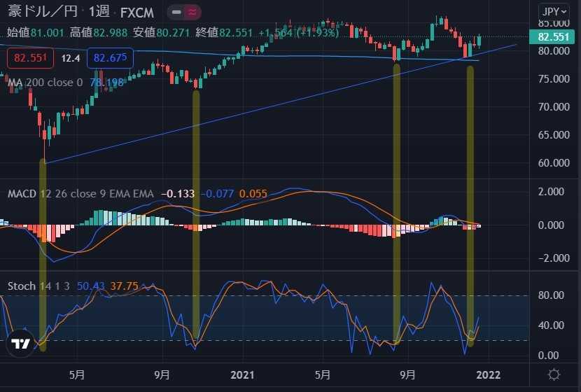Click Stoch %D value 37.75
The height and width of the screenshot is (392, 581).
124,286
